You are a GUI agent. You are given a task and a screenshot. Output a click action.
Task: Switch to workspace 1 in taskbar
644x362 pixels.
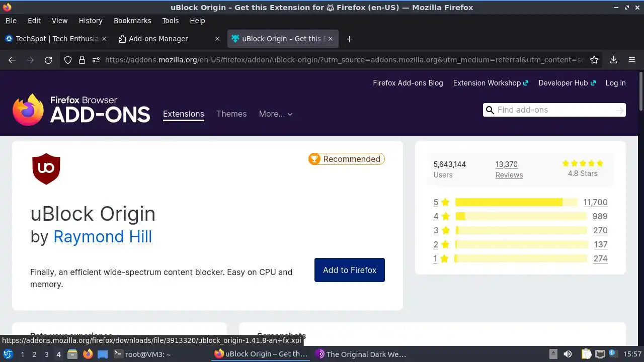[x=22, y=354]
